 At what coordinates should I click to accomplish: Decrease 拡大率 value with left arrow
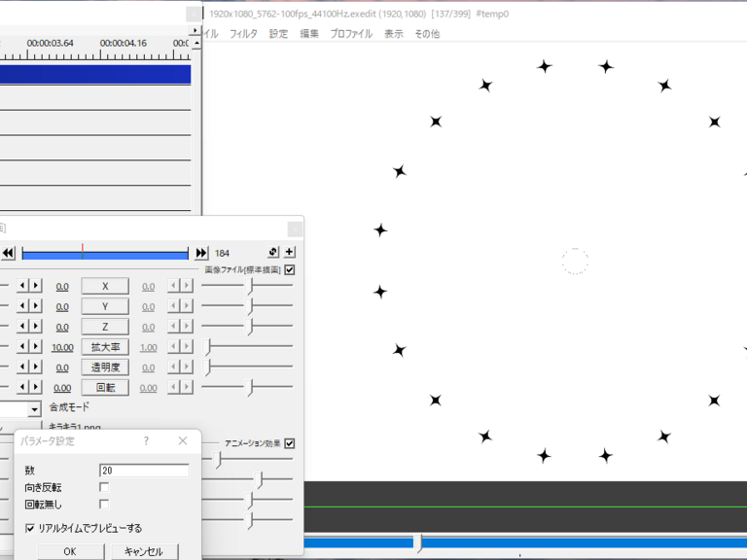point(22,347)
